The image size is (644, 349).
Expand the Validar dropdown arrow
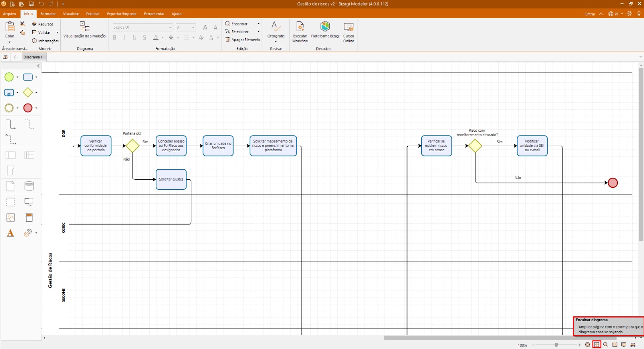point(57,33)
